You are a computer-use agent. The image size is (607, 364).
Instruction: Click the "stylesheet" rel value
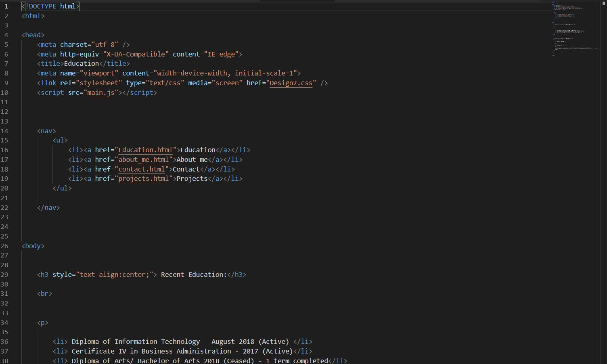[99, 83]
